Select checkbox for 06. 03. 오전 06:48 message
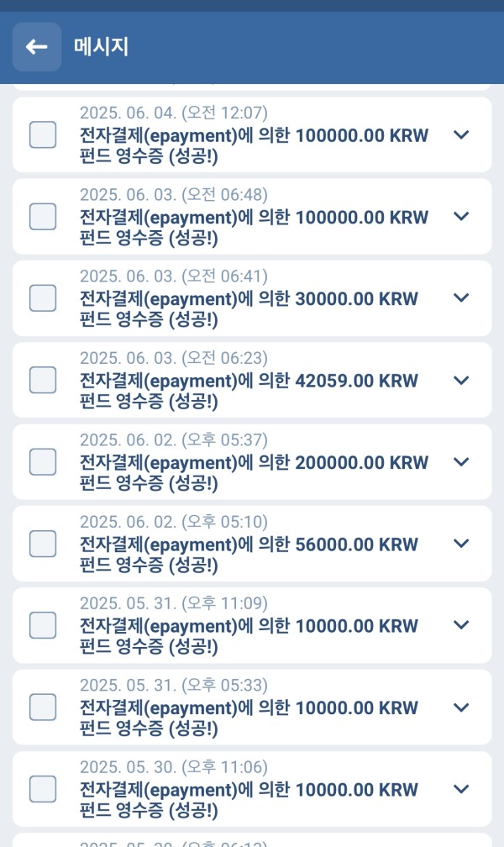The height and width of the screenshot is (847, 504). 43,217
